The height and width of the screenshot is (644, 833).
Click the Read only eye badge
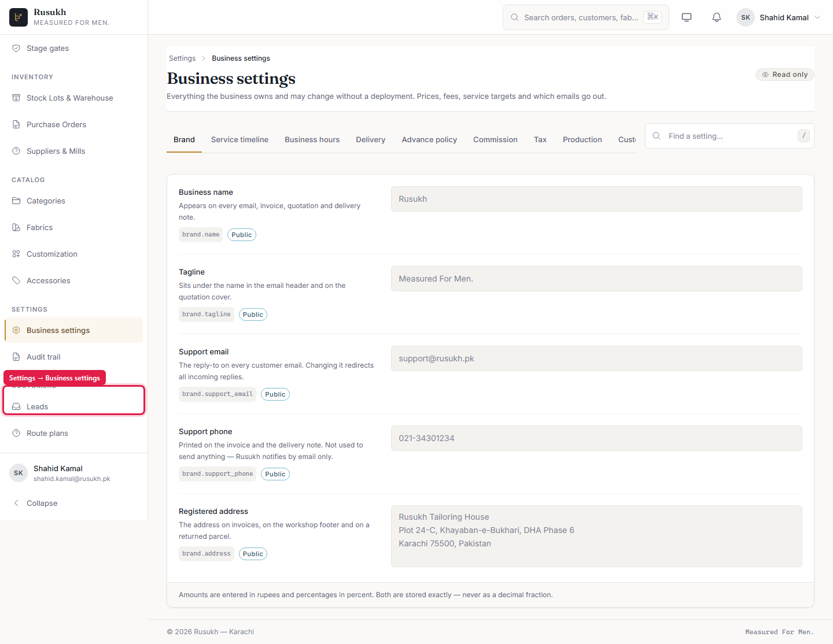point(784,75)
